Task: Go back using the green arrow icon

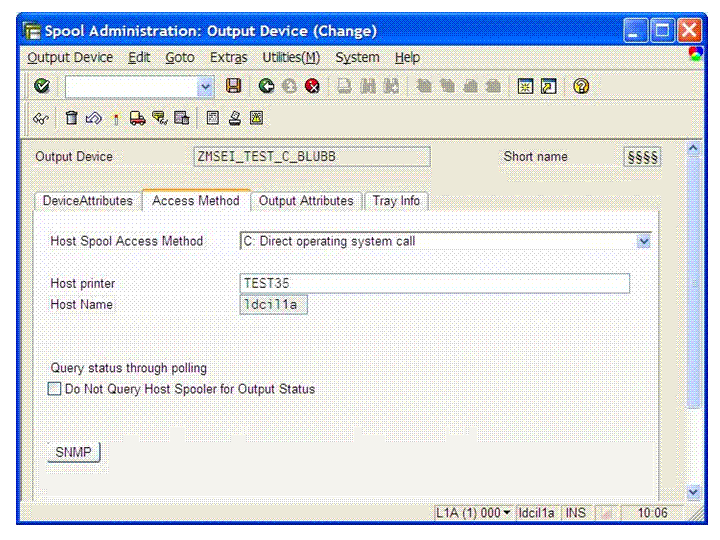Action: coord(266,87)
